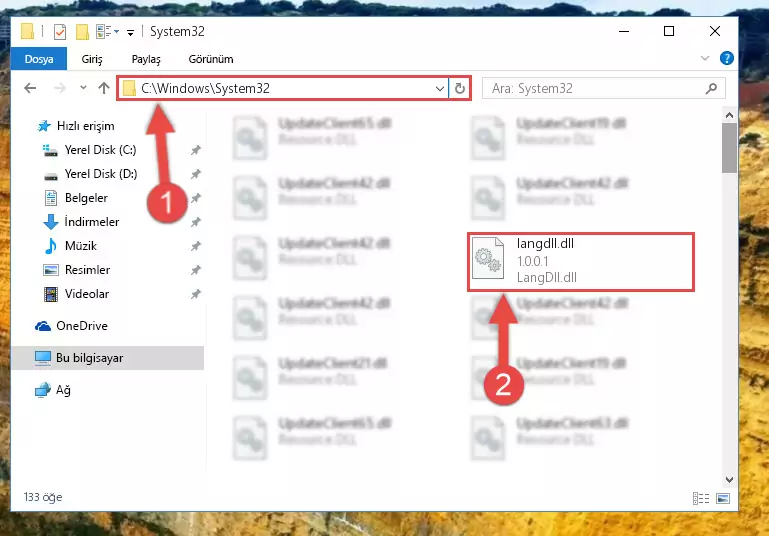Select the langdll.dll file
769x536 pixels.
click(x=581, y=262)
